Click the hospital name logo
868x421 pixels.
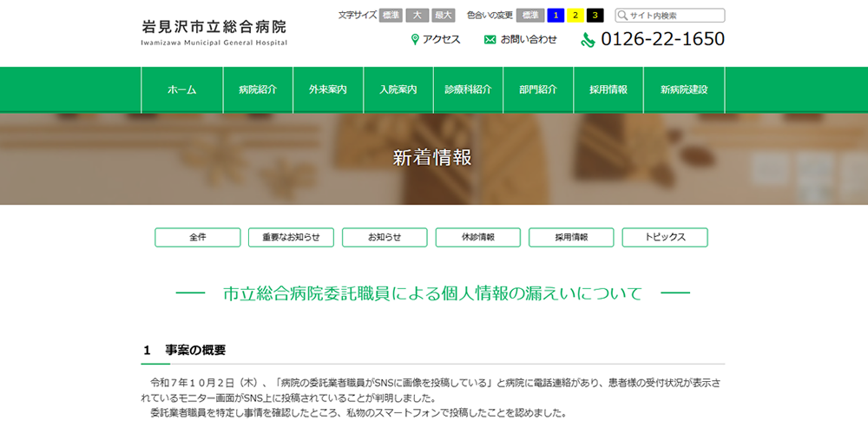click(214, 32)
